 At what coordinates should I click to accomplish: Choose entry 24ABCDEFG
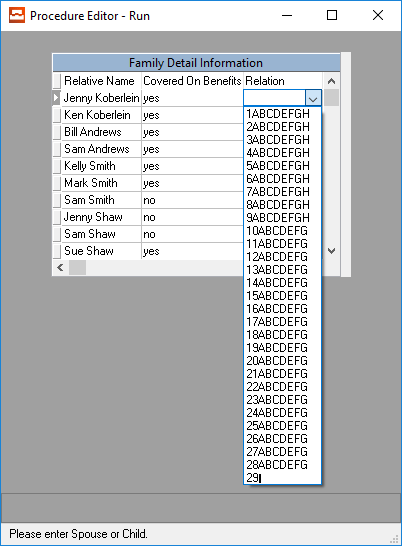point(282,413)
